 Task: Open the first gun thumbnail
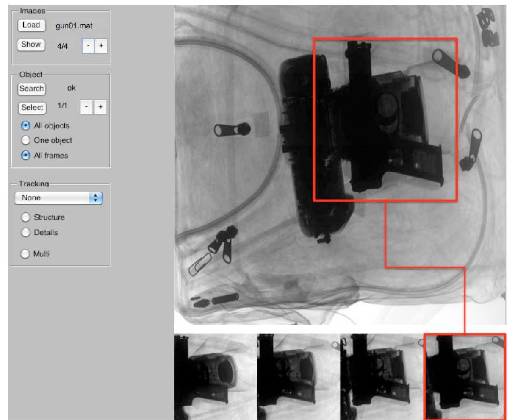tap(216, 377)
